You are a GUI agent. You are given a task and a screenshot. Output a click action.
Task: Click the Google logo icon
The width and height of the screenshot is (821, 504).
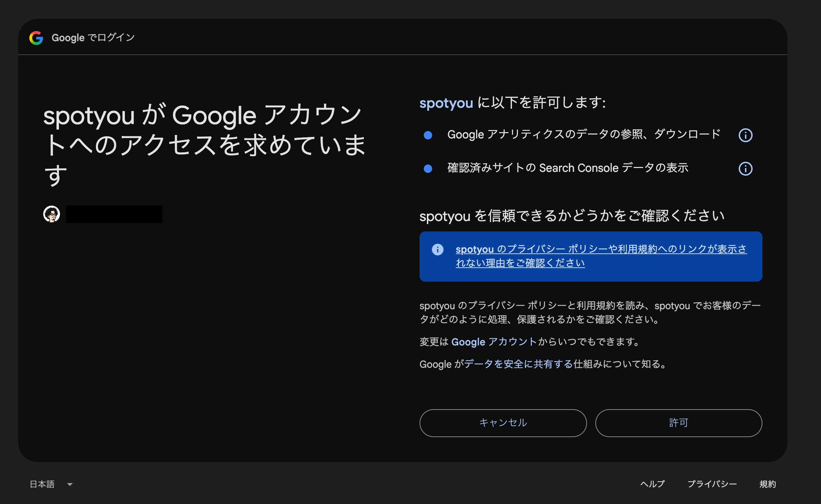[36, 38]
